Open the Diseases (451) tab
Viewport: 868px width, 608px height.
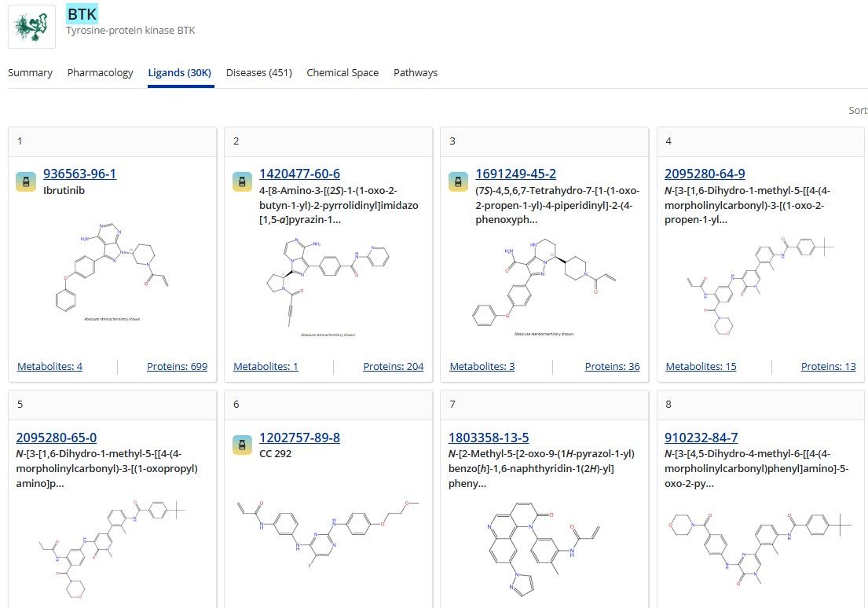(x=258, y=73)
